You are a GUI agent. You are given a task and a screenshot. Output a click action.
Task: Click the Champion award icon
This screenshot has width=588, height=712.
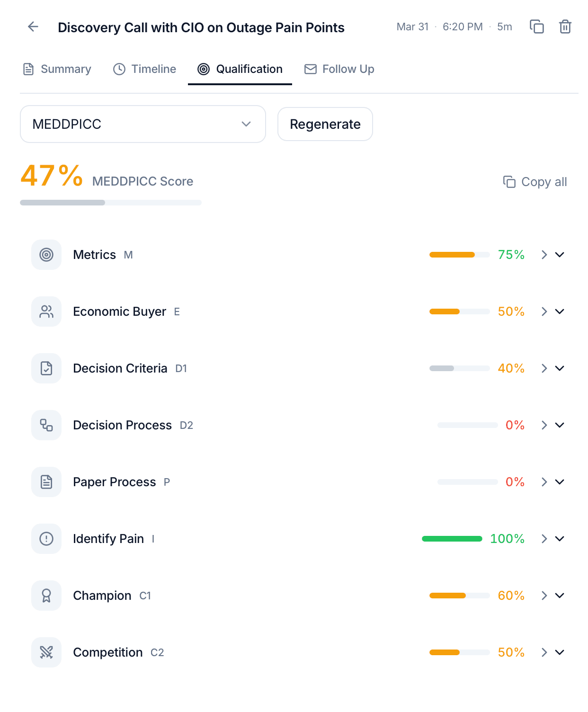point(46,596)
